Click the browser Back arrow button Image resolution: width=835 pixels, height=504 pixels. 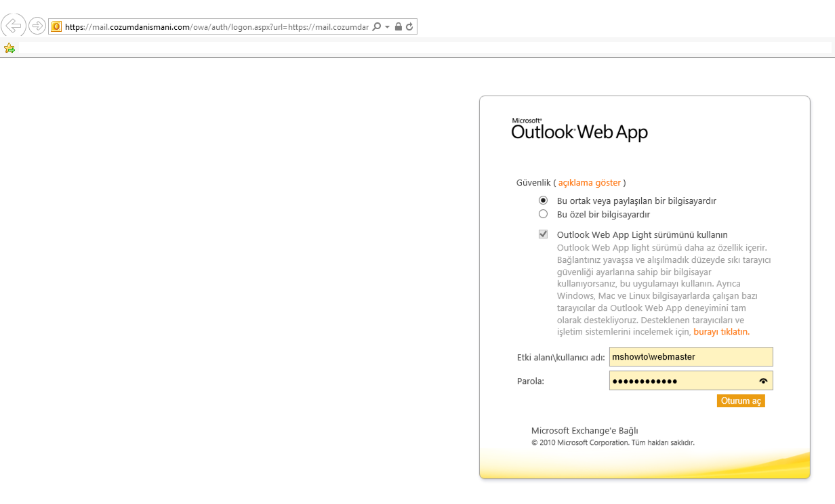[14, 26]
